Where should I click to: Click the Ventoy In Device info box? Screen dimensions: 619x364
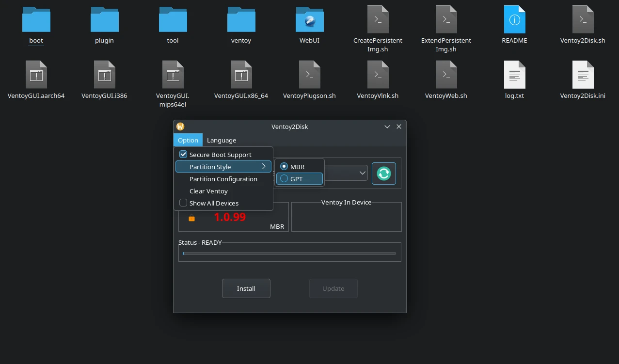(347, 217)
